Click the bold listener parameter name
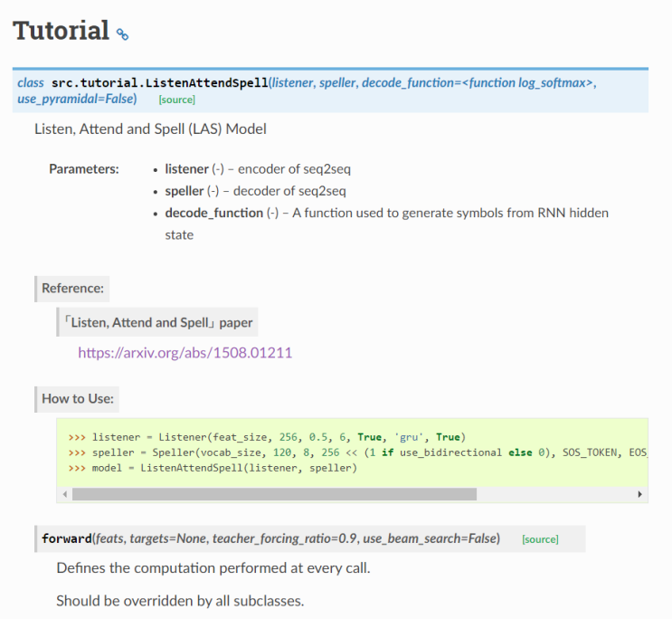This screenshot has width=672, height=619. pyautogui.click(x=186, y=169)
